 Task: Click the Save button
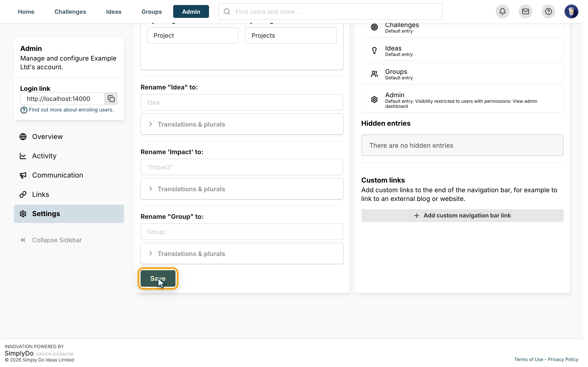point(158,278)
